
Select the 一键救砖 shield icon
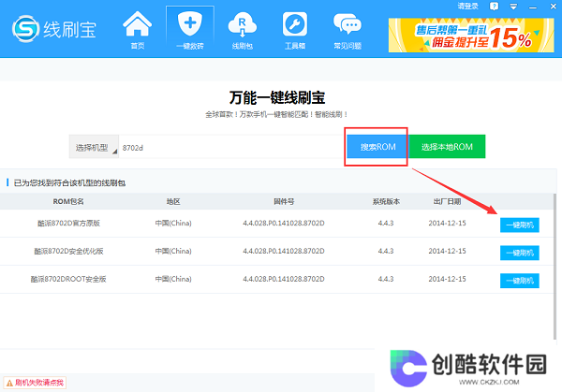tap(190, 29)
